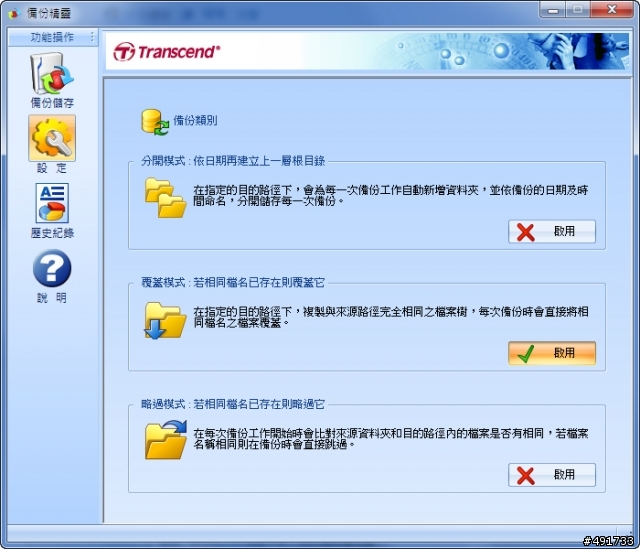Click the double folders icon in 分開模式

click(x=165, y=198)
